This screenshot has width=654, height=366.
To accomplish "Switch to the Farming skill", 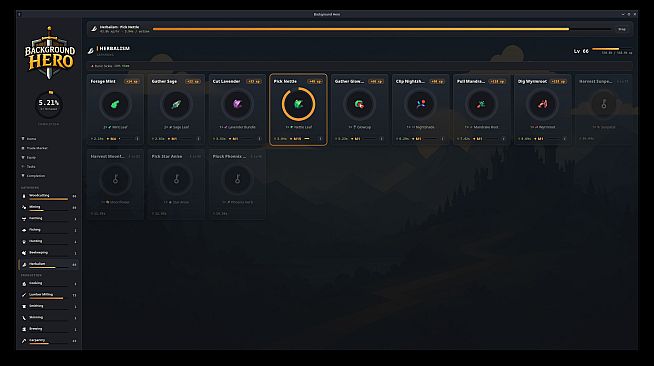I will point(48,218).
